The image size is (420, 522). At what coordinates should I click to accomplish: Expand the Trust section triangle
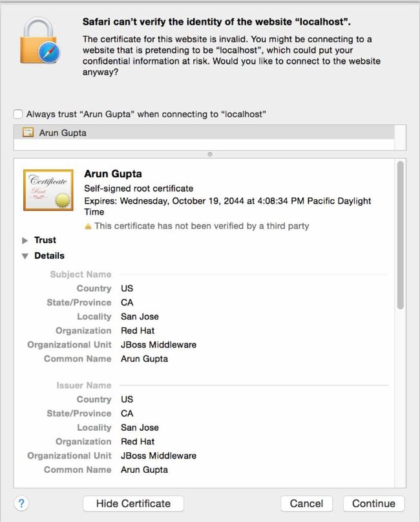pos(25,241)
